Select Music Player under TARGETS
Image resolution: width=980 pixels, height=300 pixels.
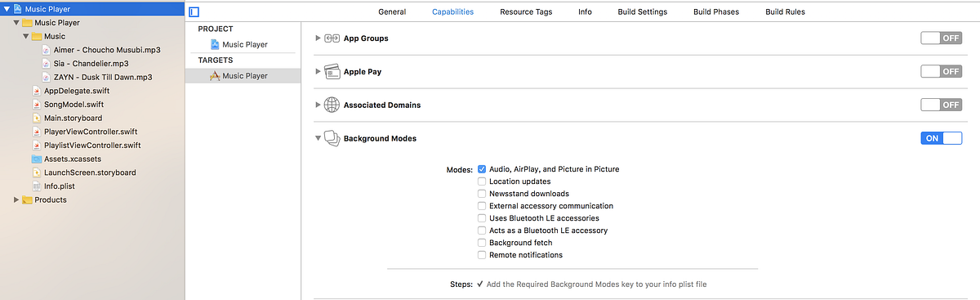click(243, 76)
